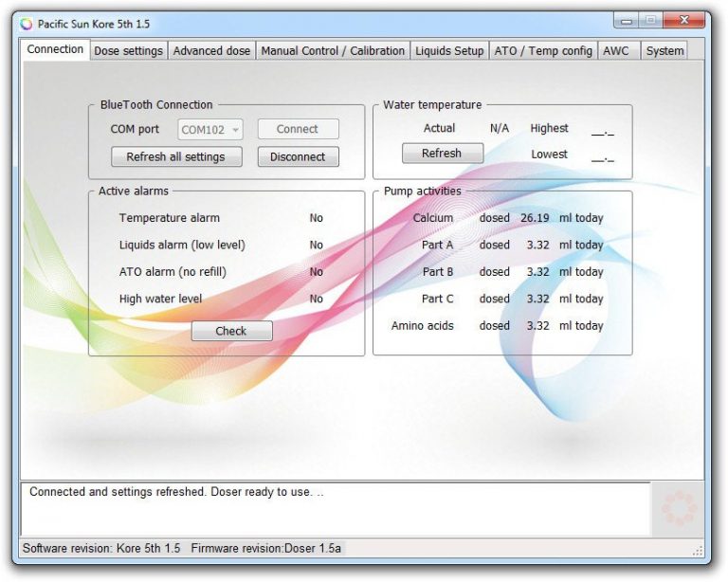Click the Disconnect button
Viewport: 728px width, 582px height.
click(x=298, y=157)
